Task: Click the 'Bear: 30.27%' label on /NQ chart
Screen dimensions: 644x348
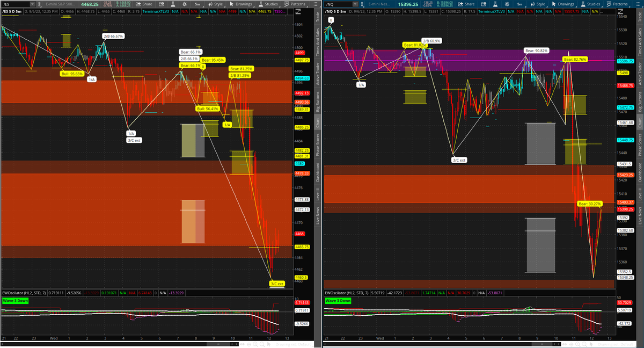Action: 590,204
